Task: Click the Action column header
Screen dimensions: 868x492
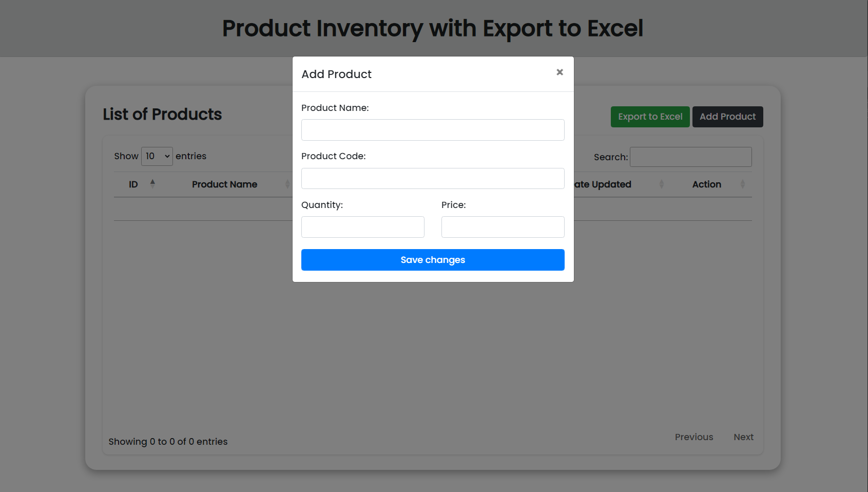Action: tap(707, 184)
